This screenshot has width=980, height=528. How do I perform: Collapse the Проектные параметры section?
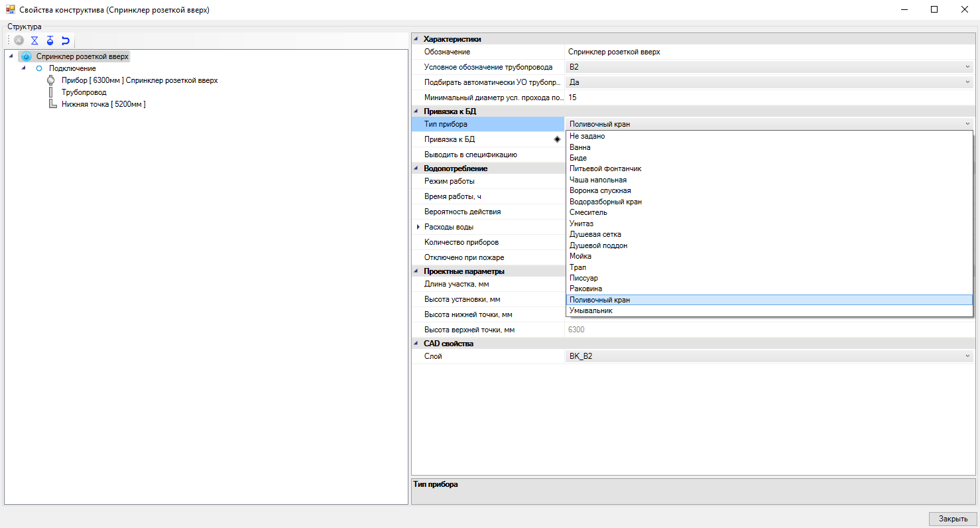[x=416, y=271]
